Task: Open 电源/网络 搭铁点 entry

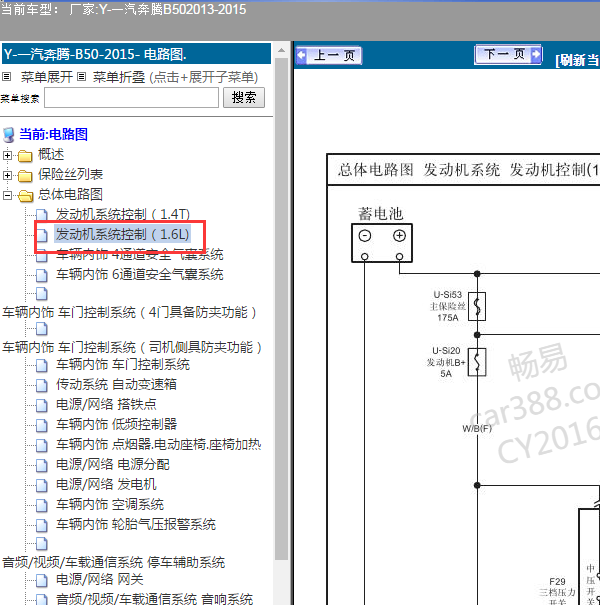Action: [106, 404]
